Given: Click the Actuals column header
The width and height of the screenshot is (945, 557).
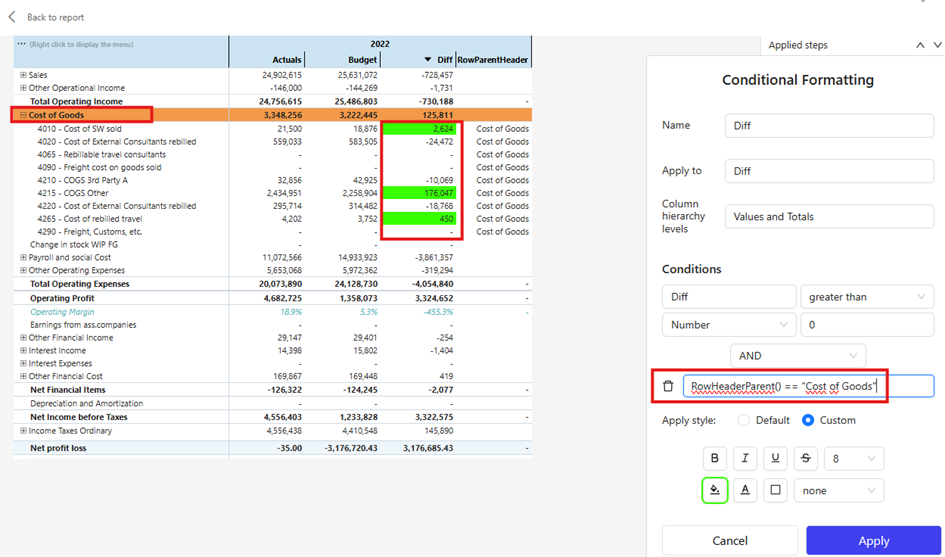Looking at the screenshot, I should (287, 60).
